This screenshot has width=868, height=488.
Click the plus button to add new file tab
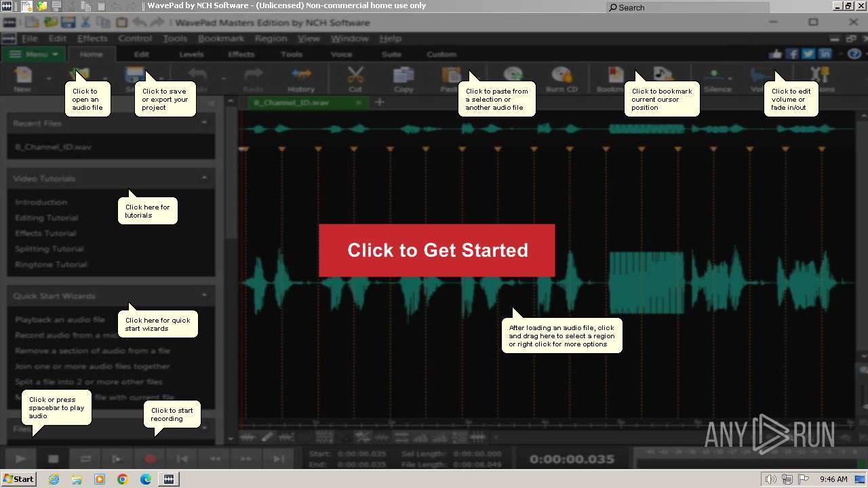[380, 102]
